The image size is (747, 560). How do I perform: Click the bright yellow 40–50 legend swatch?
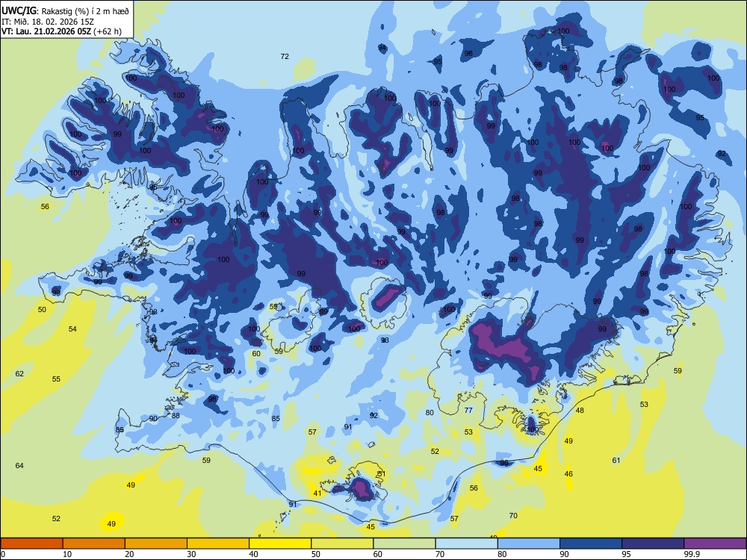coord(280,544)
